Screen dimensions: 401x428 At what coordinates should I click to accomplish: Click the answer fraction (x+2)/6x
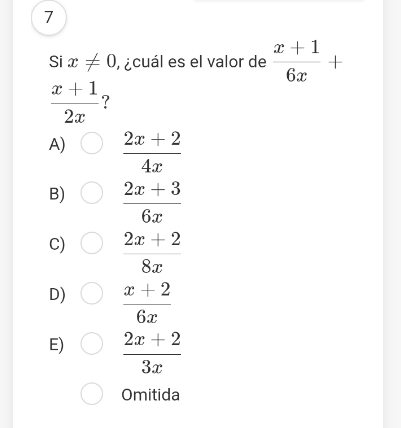[147, 303]
